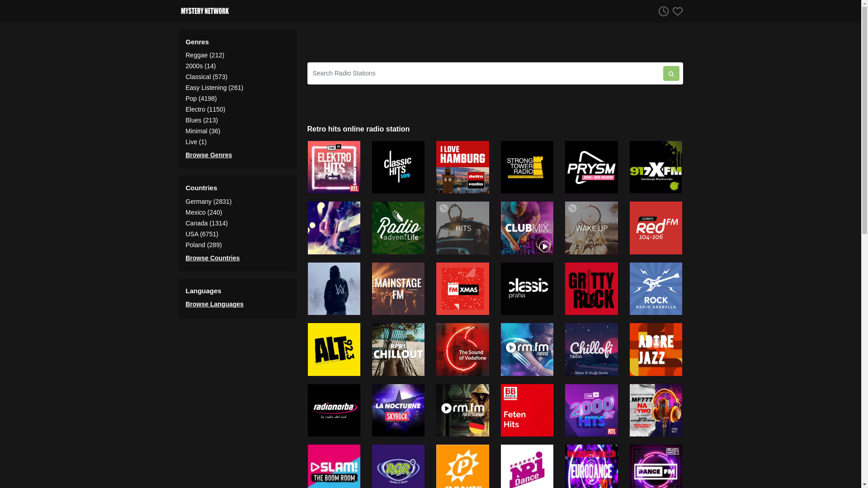This screenshot has width=868, height=488.
Task: Open Mainstage FM station
Action: [x=398, y=289]
